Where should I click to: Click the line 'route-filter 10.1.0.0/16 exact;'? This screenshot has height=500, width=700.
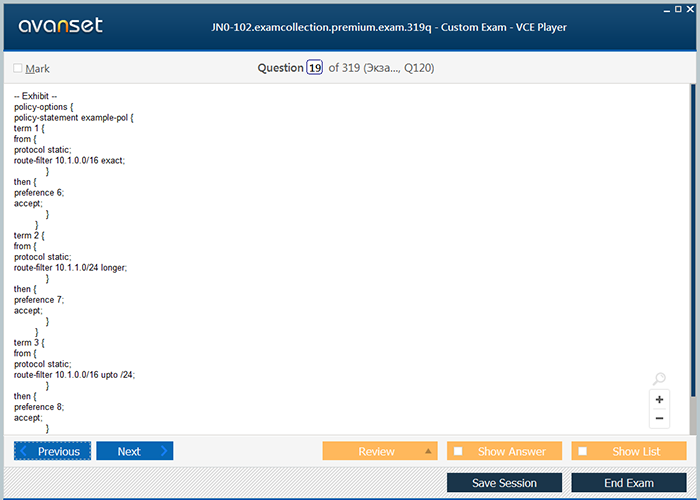(70, 160)
